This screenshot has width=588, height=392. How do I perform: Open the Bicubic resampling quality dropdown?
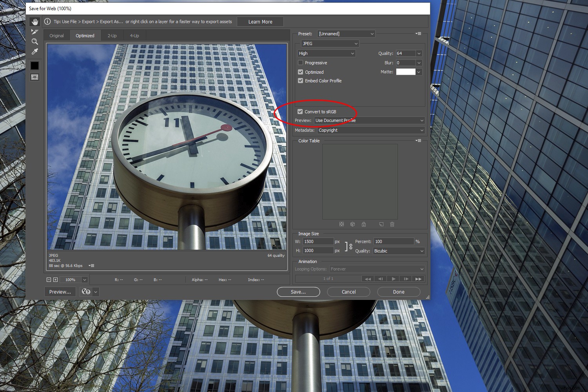[x=399, y=251]
